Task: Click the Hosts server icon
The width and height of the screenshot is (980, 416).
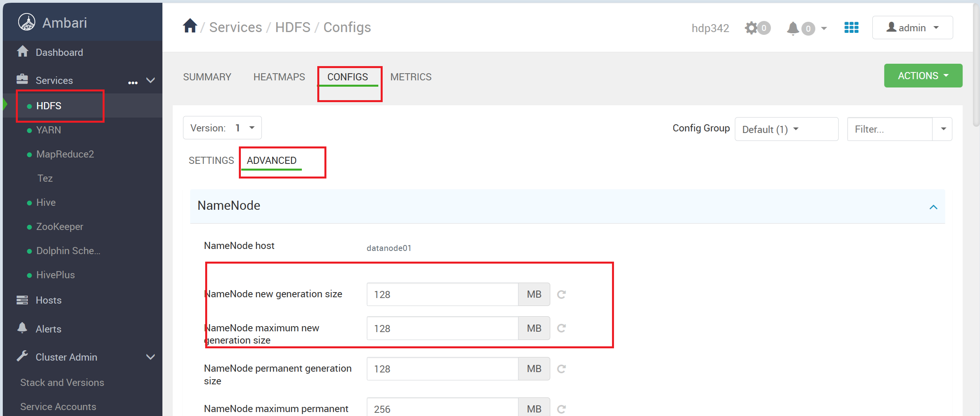Action: tap(22, 300)
